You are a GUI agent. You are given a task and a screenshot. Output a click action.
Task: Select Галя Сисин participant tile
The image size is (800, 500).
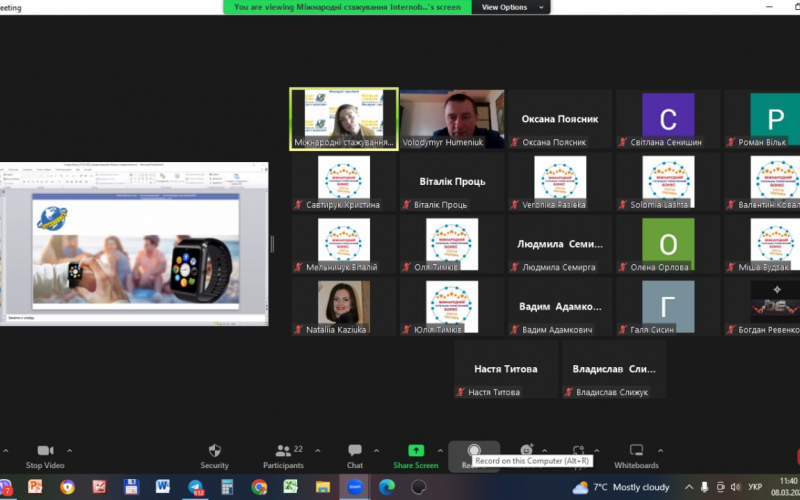click(668, 306)
